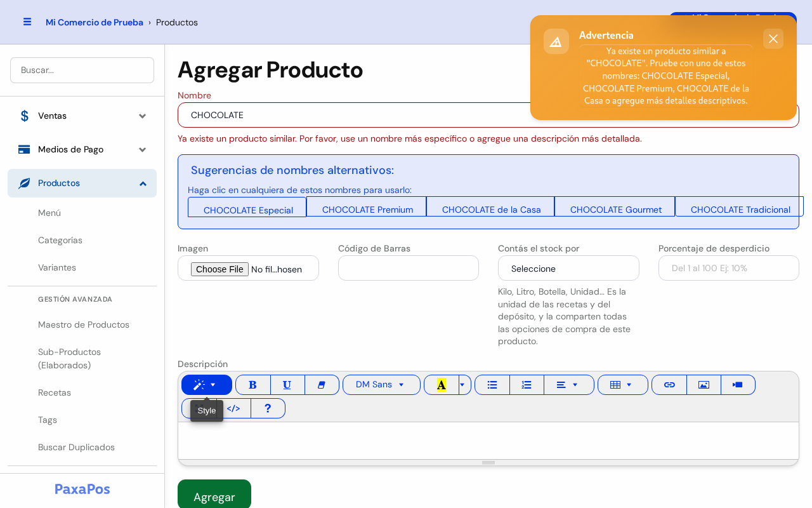Grab the editor resize handle bar
Screen dimensions: 812x508
tap(488, 463)
